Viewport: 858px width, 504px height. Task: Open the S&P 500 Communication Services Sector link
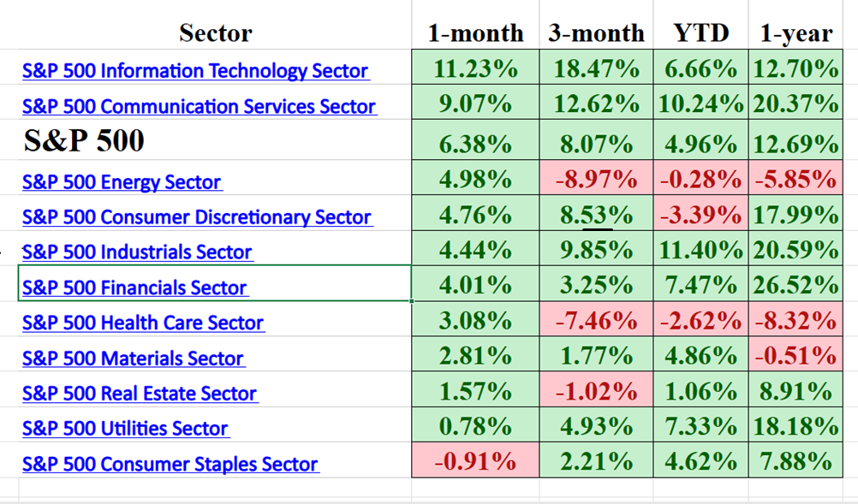tap(199, 107)
